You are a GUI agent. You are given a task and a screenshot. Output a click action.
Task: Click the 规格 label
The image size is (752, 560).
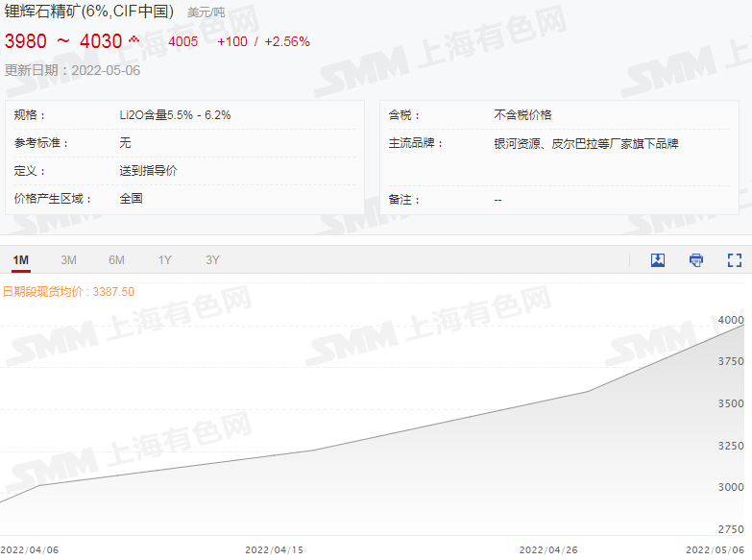(x=29, y=115)
